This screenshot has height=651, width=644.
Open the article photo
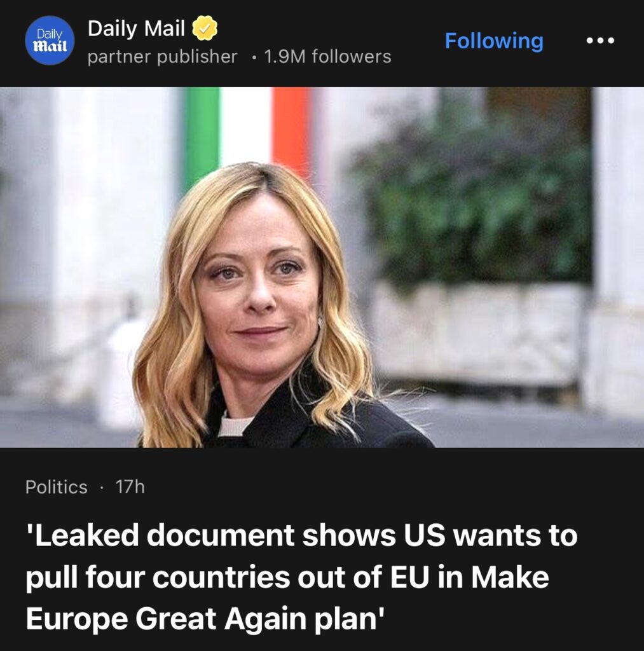click(322, 267)
